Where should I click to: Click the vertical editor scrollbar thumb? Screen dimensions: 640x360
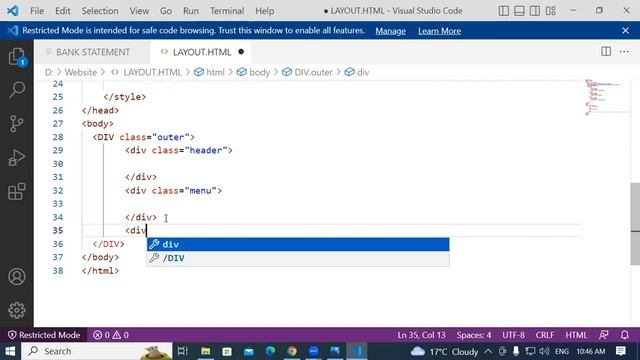pyautogui.click(x=635, y=224)
